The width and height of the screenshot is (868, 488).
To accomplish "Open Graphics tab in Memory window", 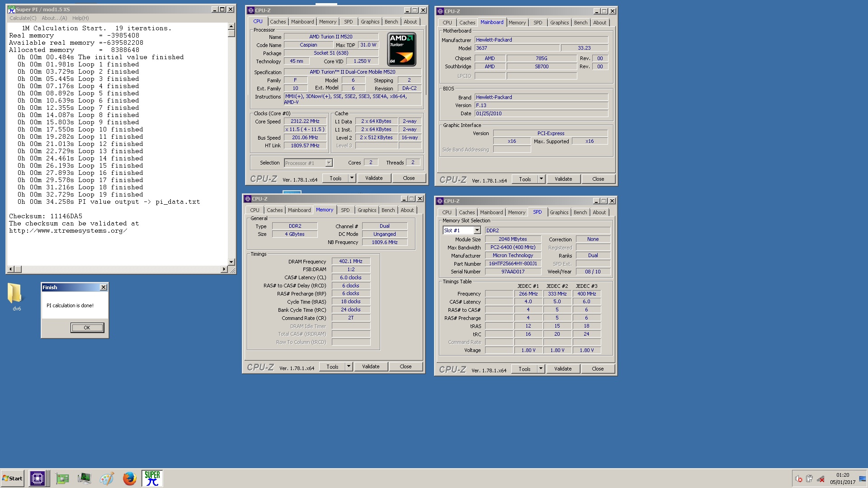I will point(367,210).
